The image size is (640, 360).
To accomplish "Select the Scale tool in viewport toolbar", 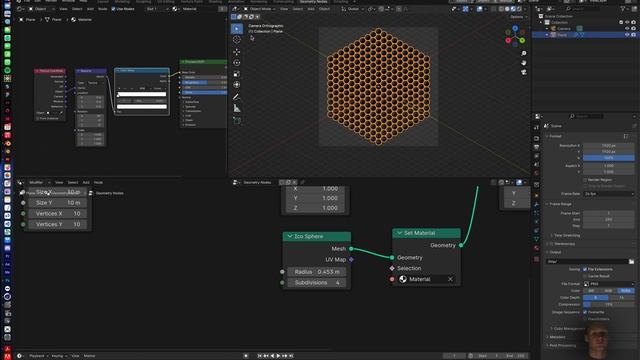I will click(237, 74).
